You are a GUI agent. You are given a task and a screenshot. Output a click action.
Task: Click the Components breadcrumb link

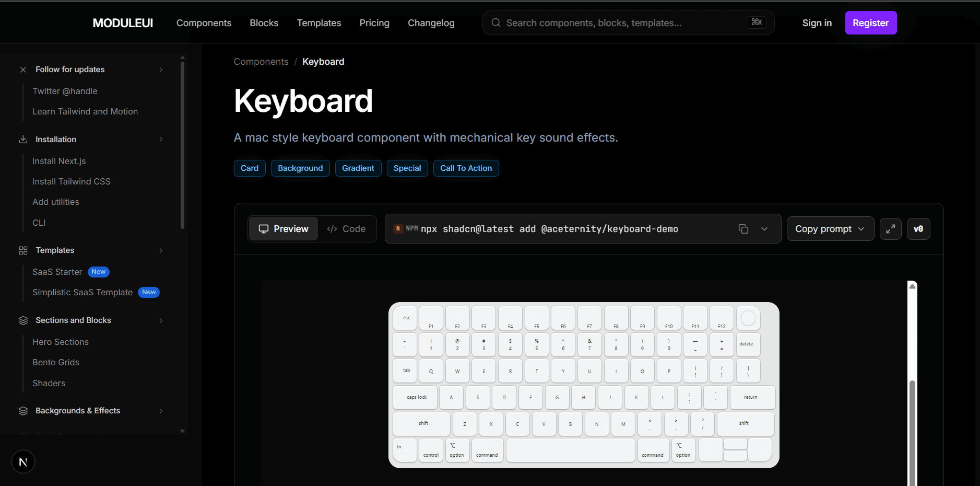(x=261, y=62)
